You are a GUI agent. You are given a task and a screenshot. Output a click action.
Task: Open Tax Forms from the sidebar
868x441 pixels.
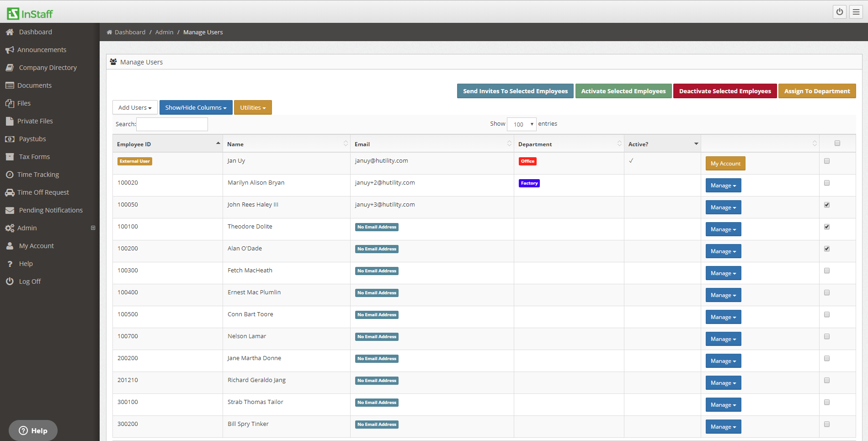pos(34,156)
